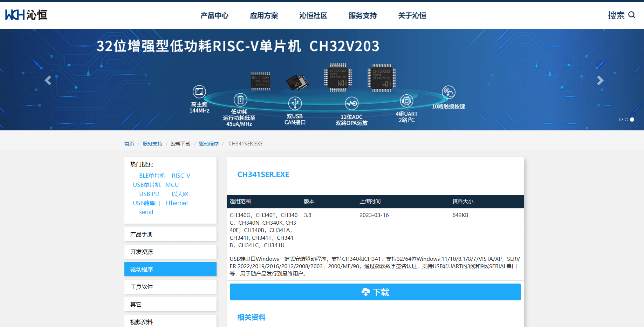Click the 双USB CAN接口 icon in the banner
644x327 pixels.
pyautogui.click(x=295, y=103)
